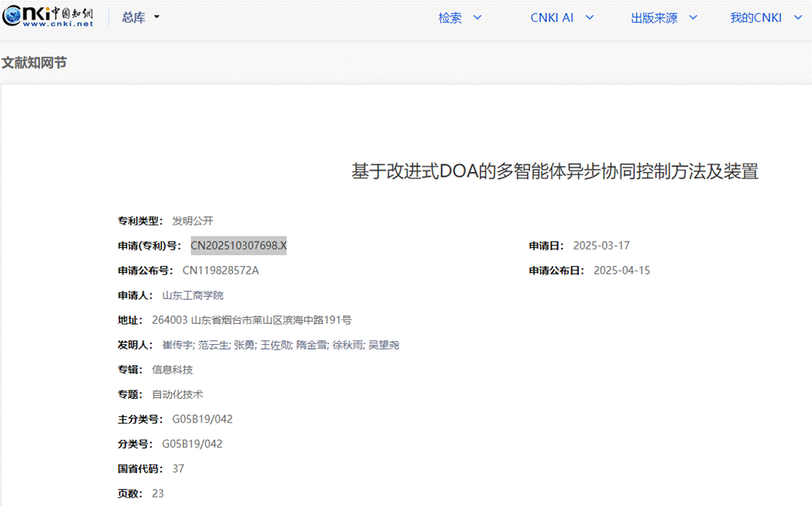The width and height of the screenshot is (812, 506).
Task: Open inventor 徐秋雨 link
Action: (x=347, y=345)
